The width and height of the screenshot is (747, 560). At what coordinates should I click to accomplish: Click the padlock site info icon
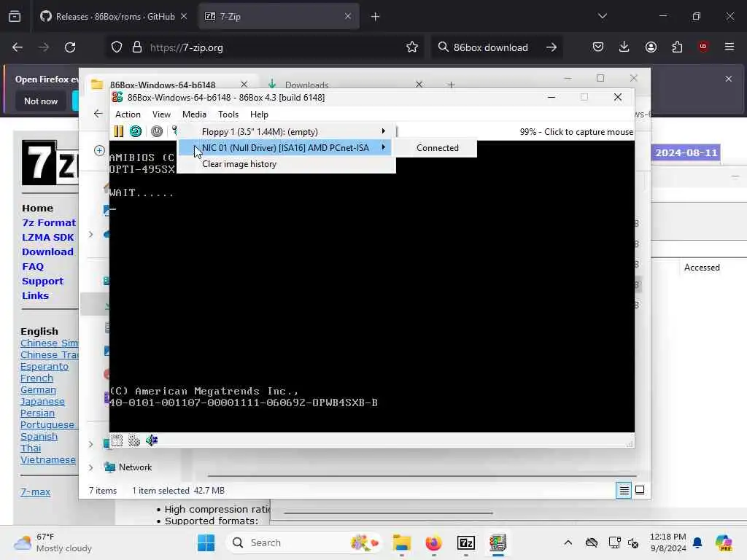(x=137, y=47)
